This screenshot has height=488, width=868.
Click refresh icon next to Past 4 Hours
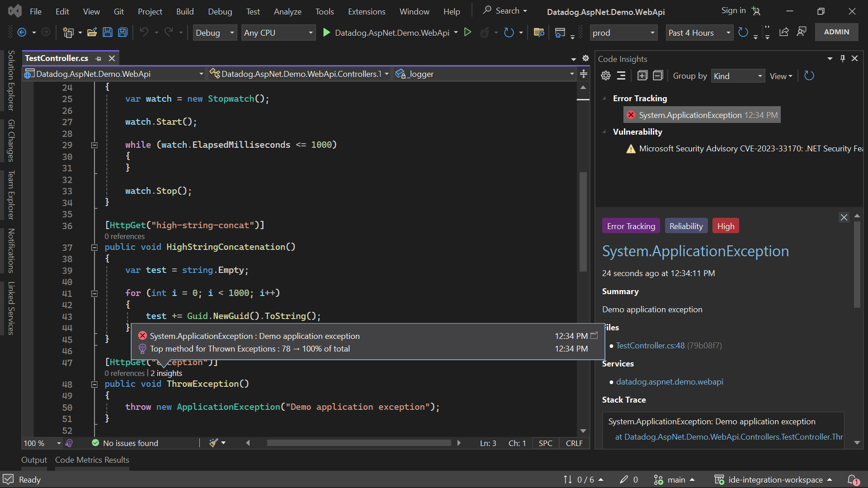pyautogui.click(x=743, y=32)
